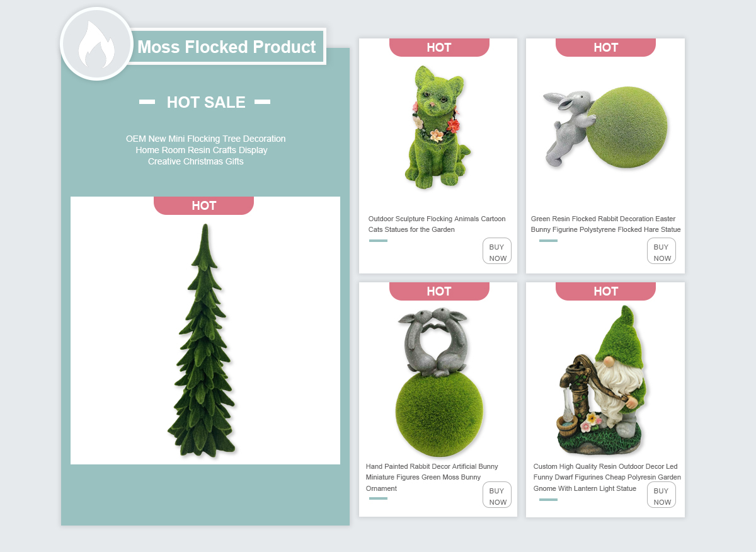Click the HOT badge above the cat statue
Image resolution: width=756 pixels, height=552 pixels.
click(439, 47)
